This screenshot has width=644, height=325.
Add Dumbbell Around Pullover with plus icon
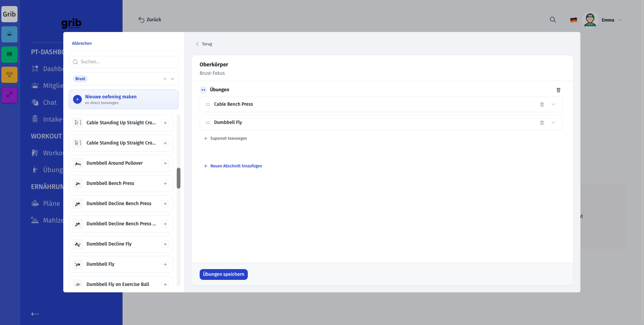pos(165,163)
